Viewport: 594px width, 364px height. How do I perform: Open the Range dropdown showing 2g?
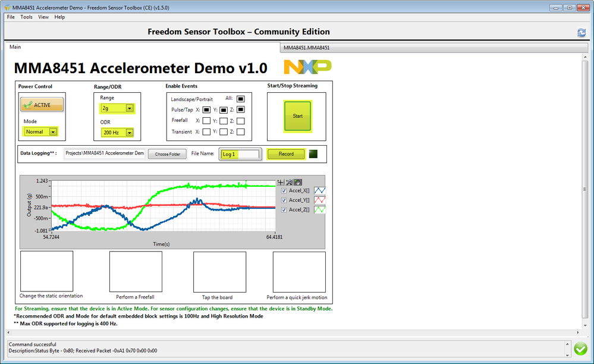click(x=118, y=108)
